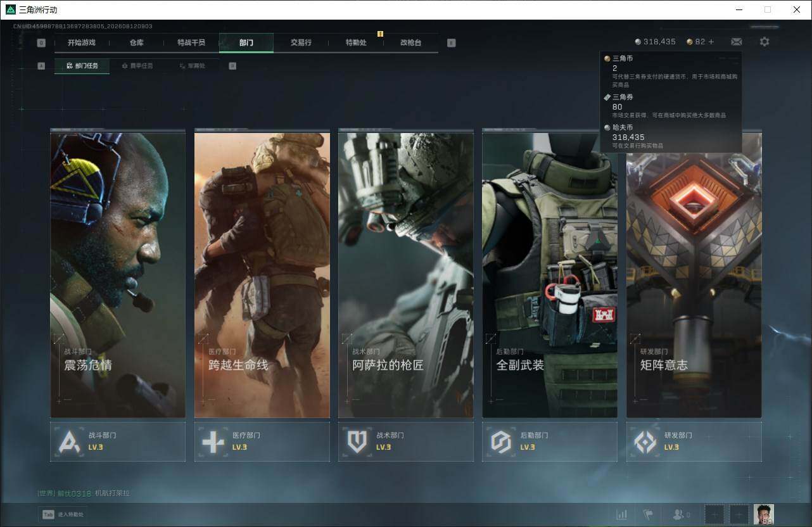The image size is (812, 527).
Task: Click the right key hint after 改枪台
Action: tap(452, 43)
